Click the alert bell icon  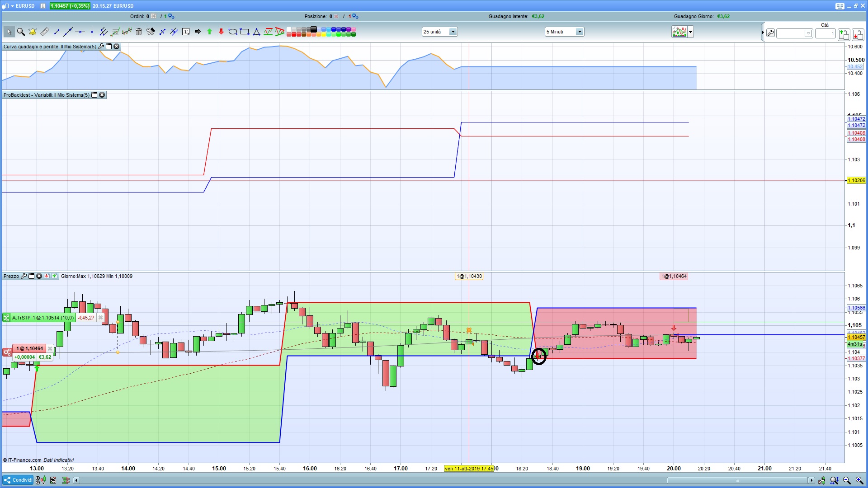(x=33, y=32)
